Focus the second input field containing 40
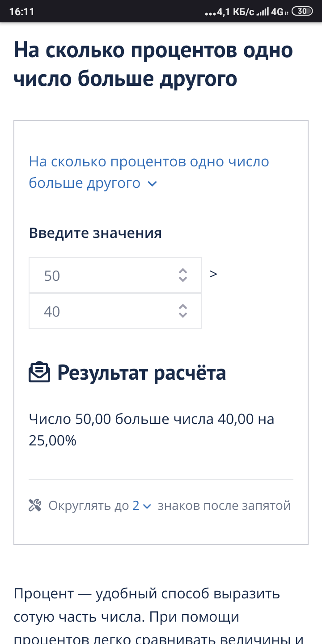The height and width of the screenshot is (644, 322). click(103, 311)
